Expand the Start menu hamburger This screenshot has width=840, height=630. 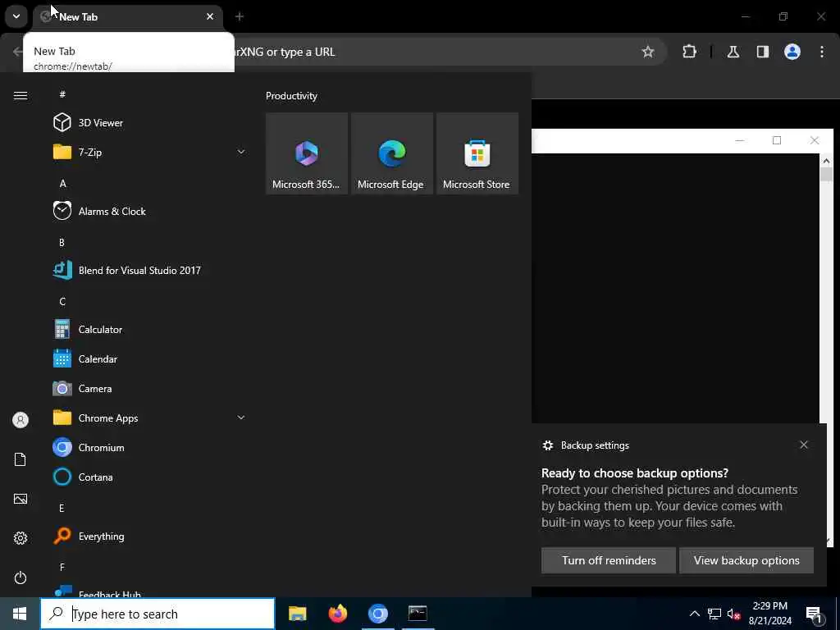coord(21,95)
